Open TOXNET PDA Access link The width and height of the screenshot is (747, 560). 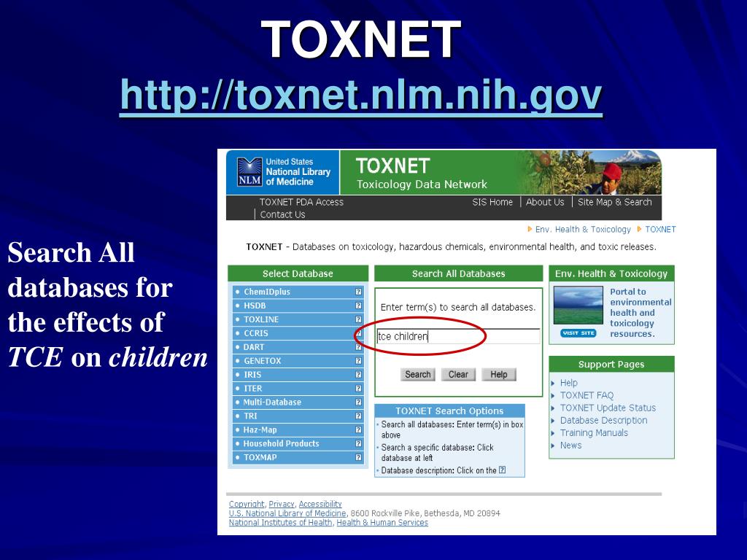[x=301, y=202]
